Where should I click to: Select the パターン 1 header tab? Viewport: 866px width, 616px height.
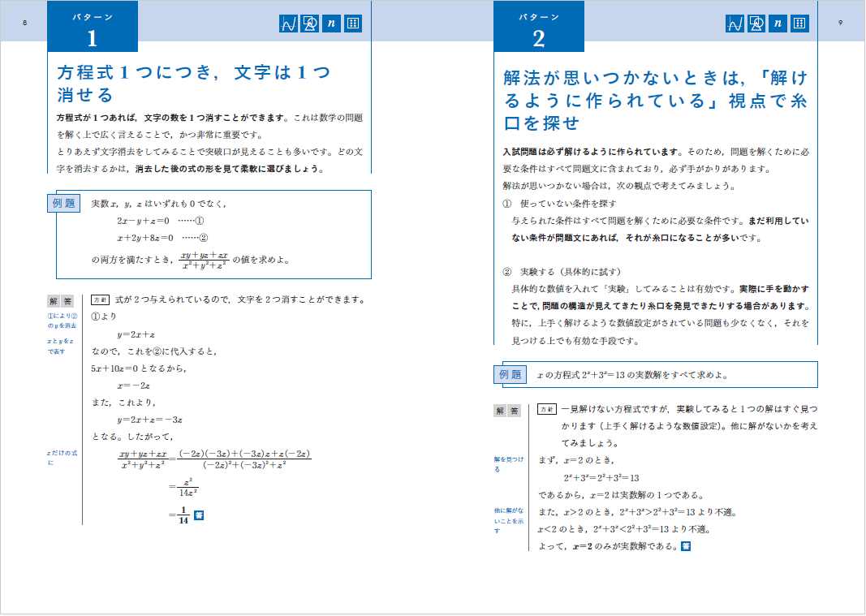point(93,27)
